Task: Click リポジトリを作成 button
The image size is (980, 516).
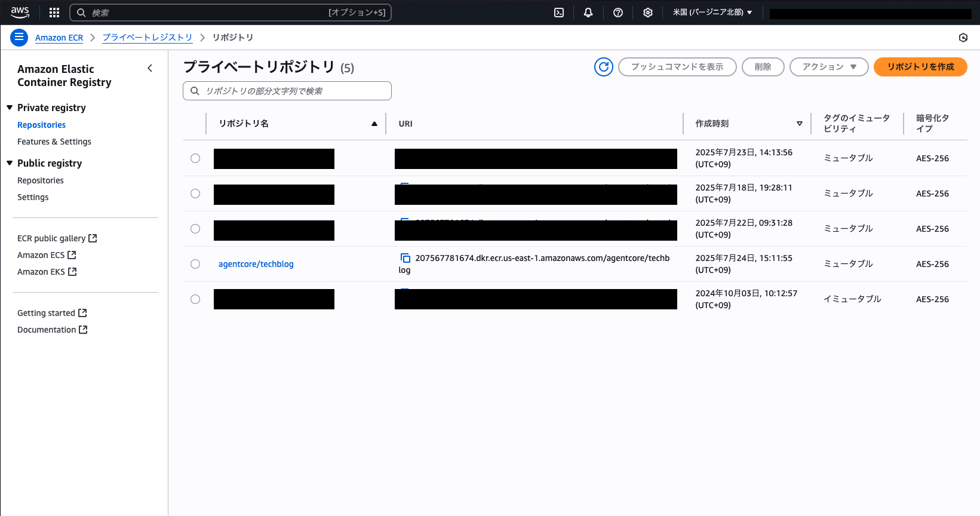Action: (x=920, y=67)
